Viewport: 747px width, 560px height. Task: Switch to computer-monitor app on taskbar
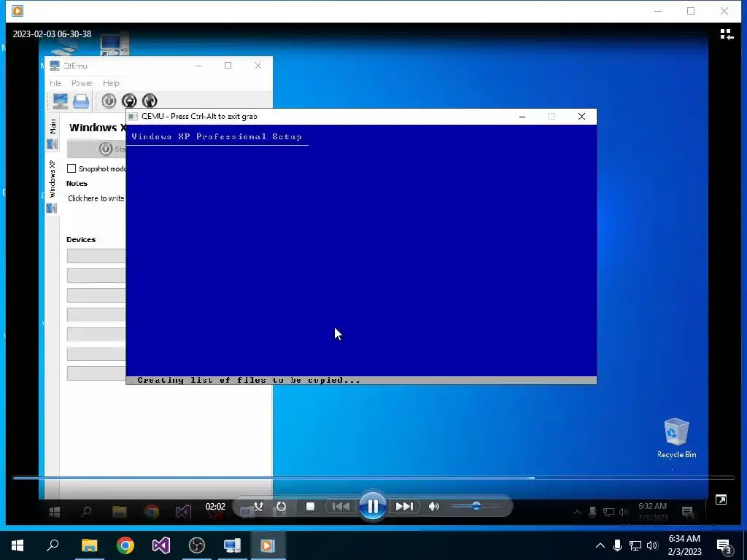pyautogui.click(x=233, y=545)
